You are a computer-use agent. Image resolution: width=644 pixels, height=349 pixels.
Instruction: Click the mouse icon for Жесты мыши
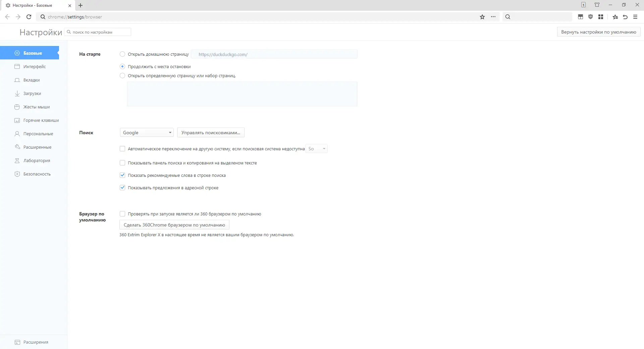pos(17,107)
